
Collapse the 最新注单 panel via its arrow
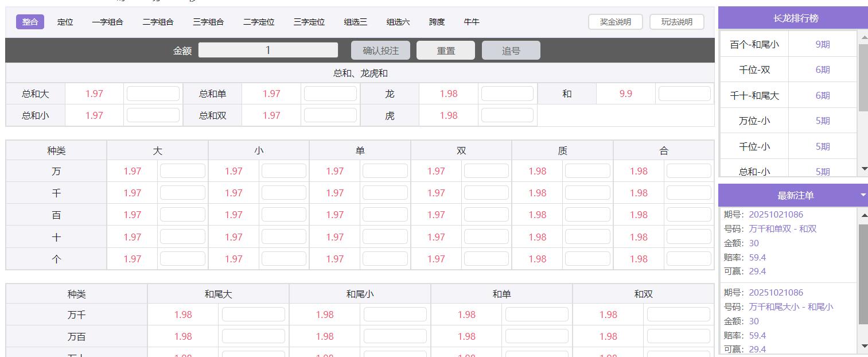click(862, 195)
